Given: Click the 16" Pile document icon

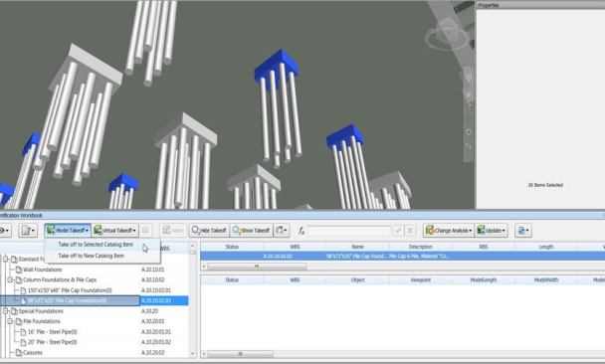Looking at the screenshot, I should (23, 331).
